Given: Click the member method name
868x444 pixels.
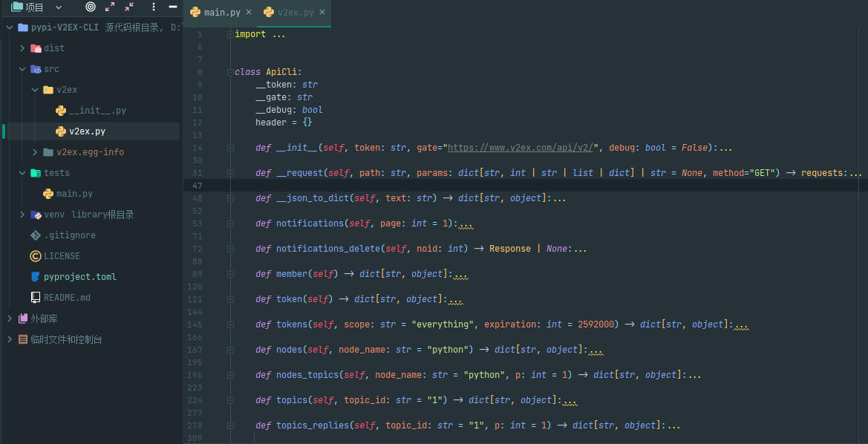Looking at the screenshot, I should (292, 274).
